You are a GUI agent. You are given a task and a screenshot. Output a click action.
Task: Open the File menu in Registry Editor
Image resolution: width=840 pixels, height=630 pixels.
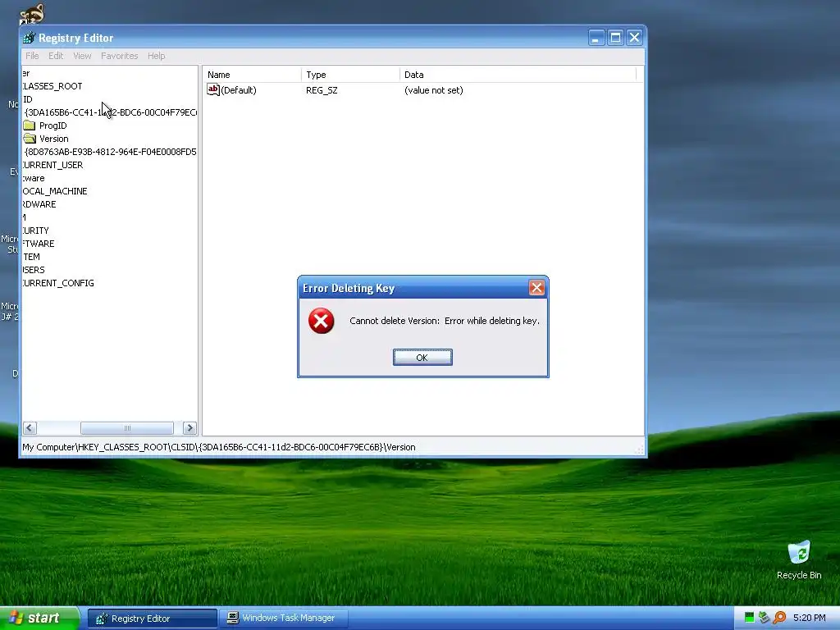pos(32,56)
